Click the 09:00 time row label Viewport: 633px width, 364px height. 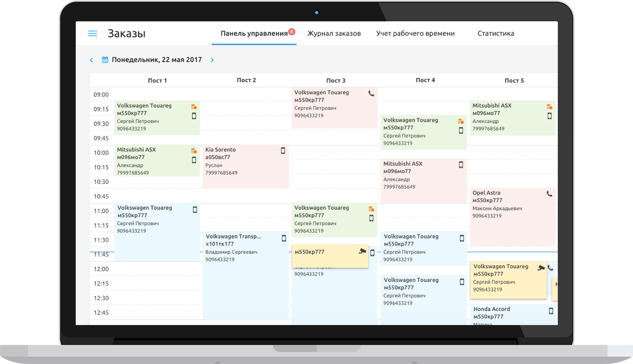[x=101, y=95]
